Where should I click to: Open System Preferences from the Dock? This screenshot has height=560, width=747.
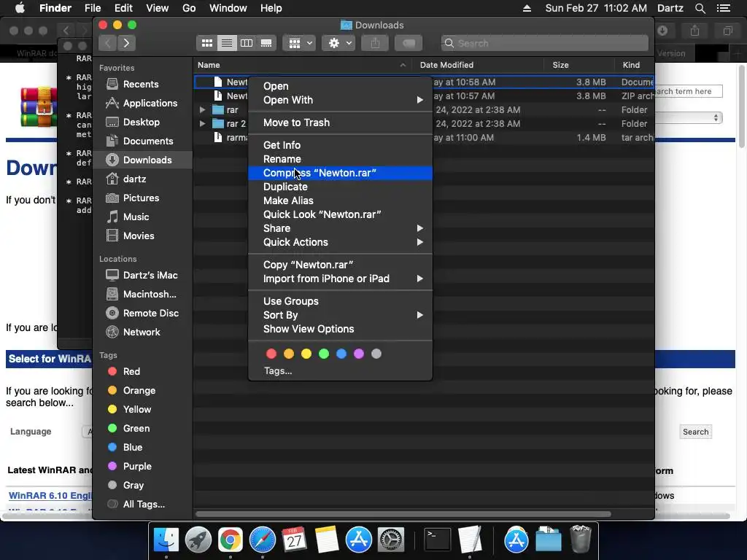tap(391, 540)
